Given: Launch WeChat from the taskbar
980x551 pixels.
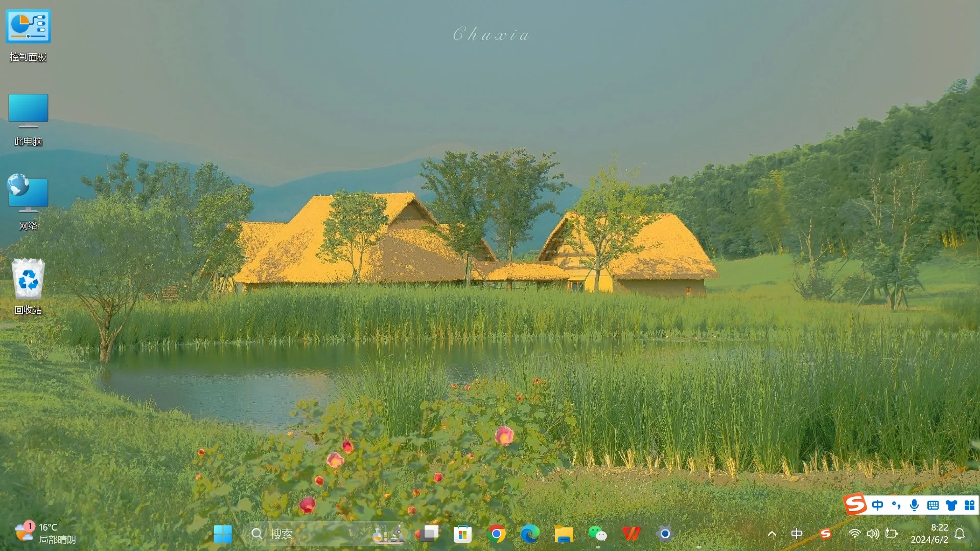Looking at the screenshot, I should (x=598, y=534).
